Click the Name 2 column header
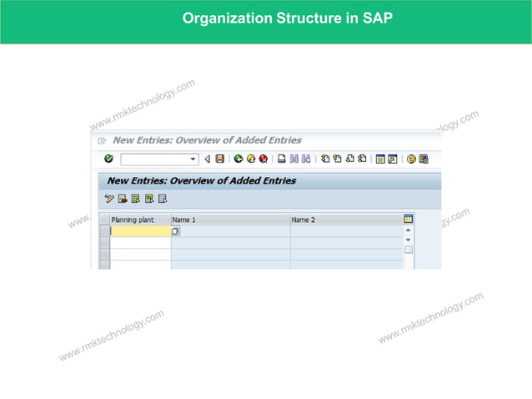Screen dimensions: 532x399 pyautogui.click(x=346, y=220)
